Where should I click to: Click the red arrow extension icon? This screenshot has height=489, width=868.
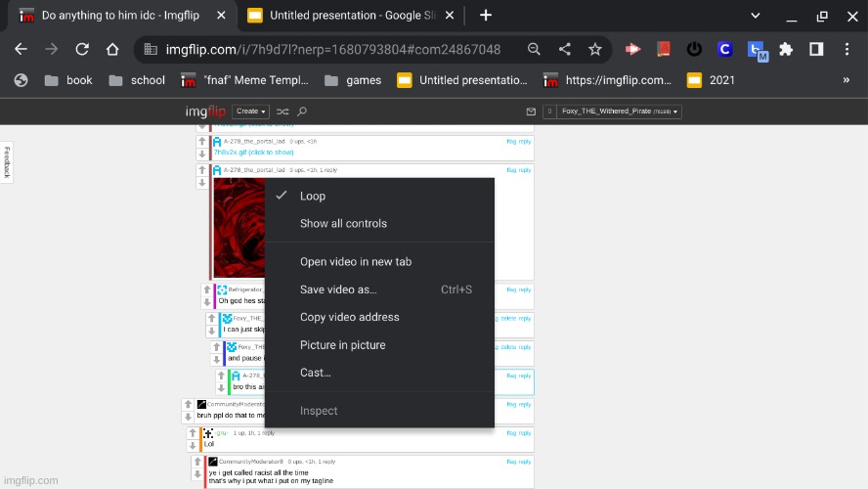632,49
